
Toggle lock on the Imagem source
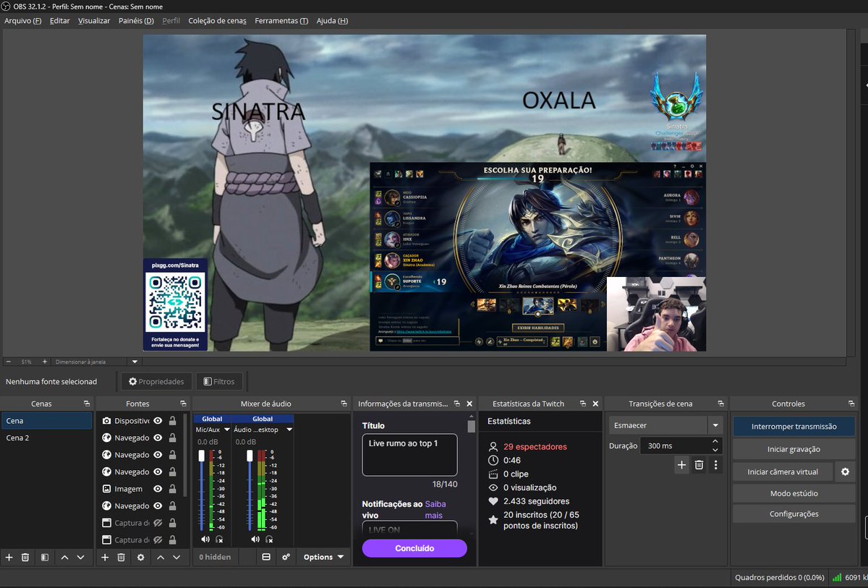[172, 489]
